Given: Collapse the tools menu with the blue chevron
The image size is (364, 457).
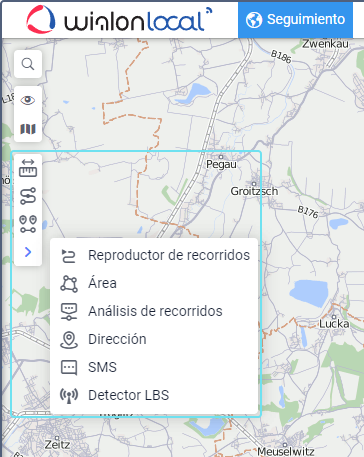Looking at the screenshot, I should [28, 252].
